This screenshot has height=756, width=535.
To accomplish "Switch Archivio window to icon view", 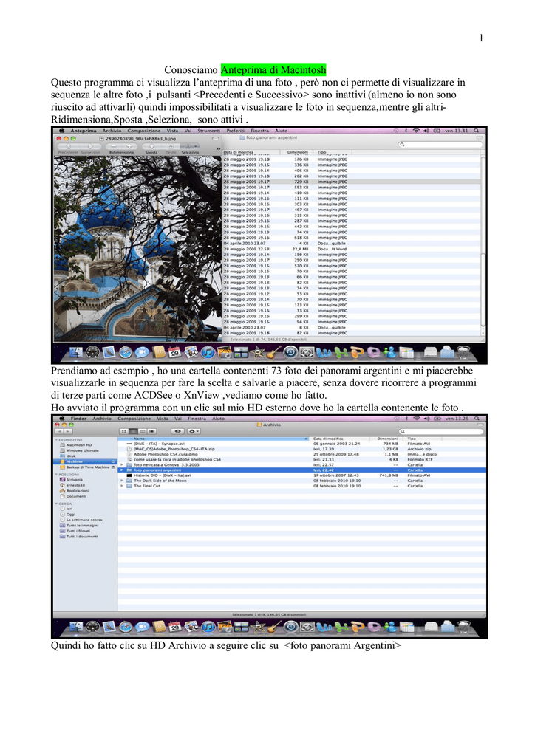I will point(123,430).
